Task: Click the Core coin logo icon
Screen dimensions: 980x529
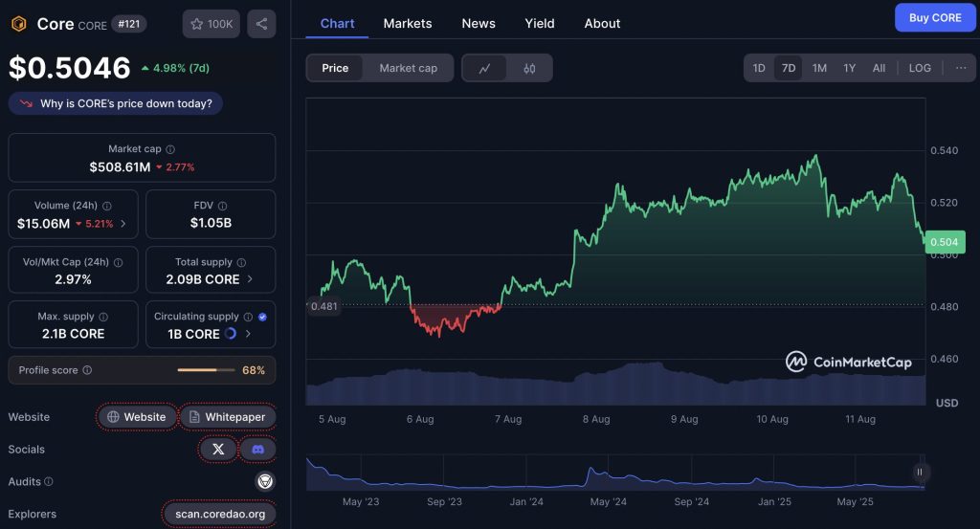Action: click(19, 24)
